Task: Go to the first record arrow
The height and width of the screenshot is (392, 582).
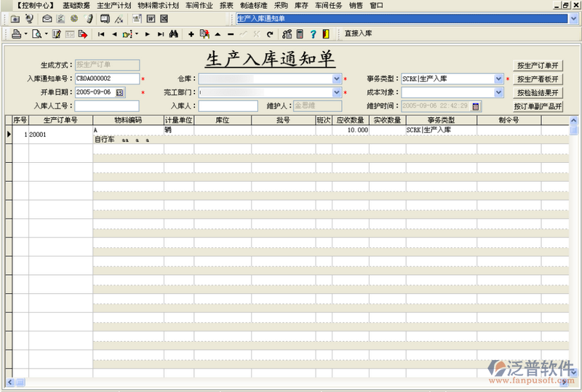Action: pos(101,33)
